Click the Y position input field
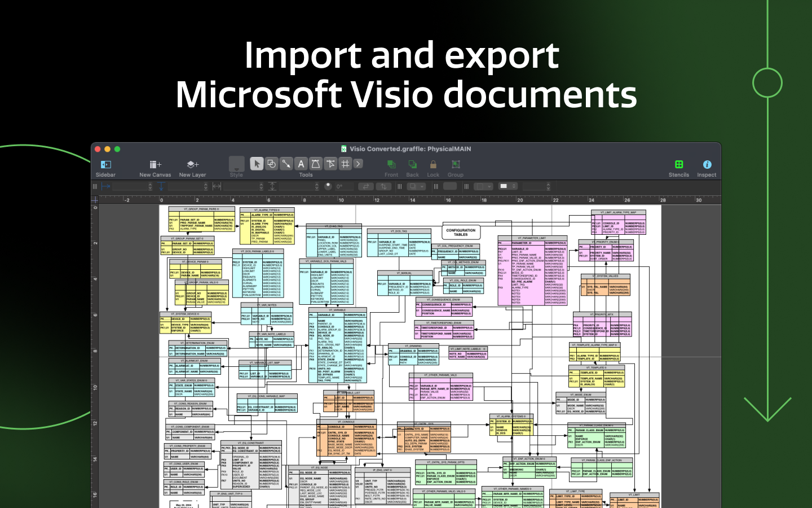The width and height of the screenshot is (812, 508). [184, 186]
